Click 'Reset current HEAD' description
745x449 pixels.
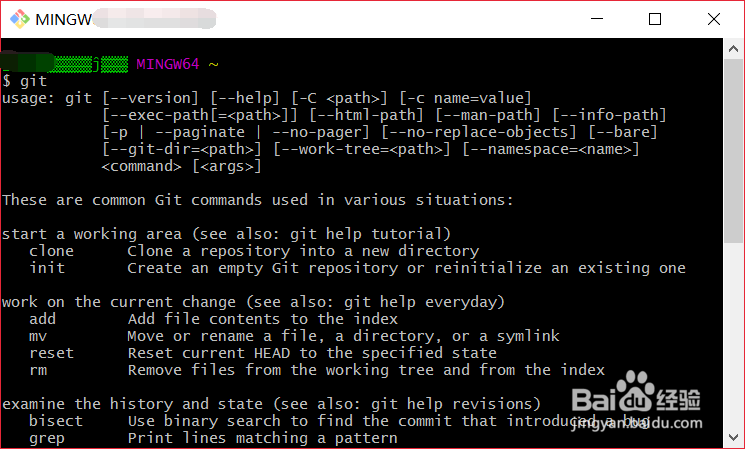coord(312,353)
